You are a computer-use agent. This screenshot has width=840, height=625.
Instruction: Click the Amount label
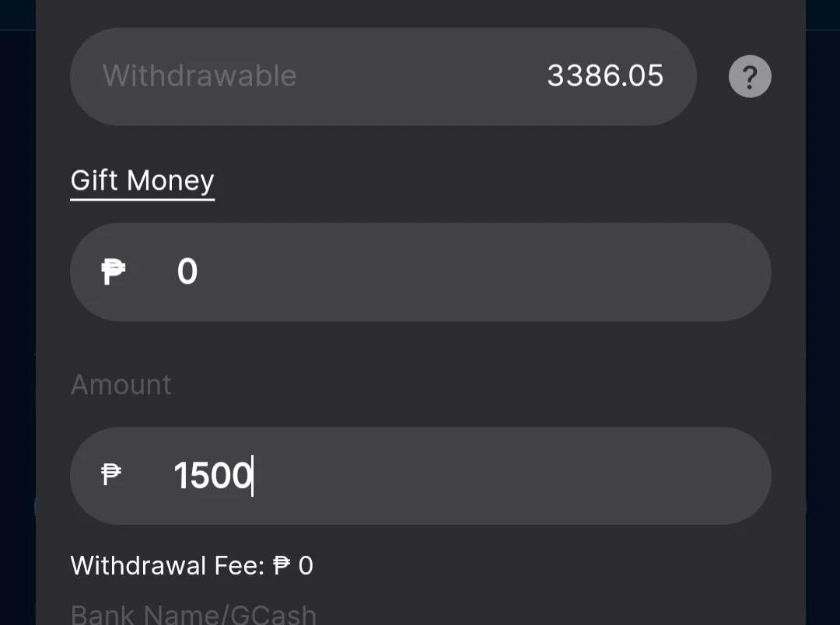tap(121, 385)
